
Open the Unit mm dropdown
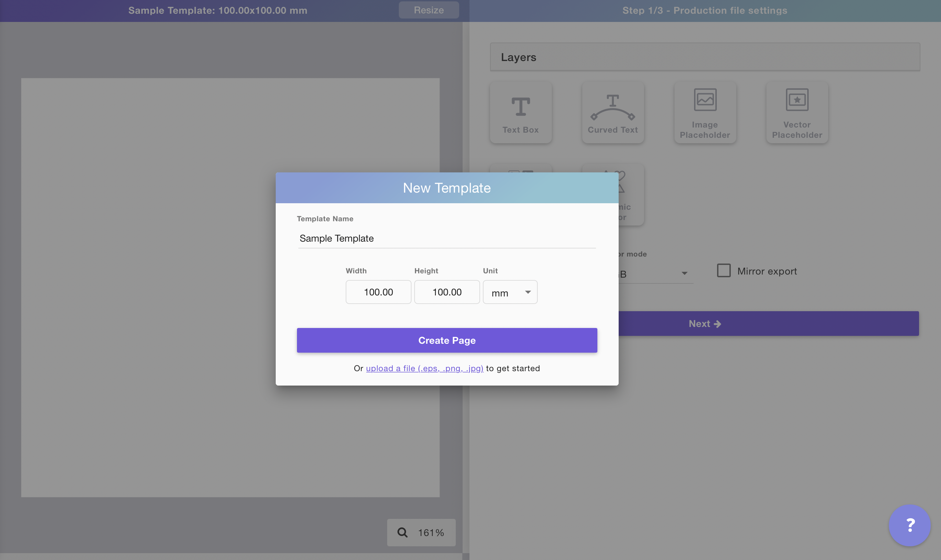pos(510,292)
